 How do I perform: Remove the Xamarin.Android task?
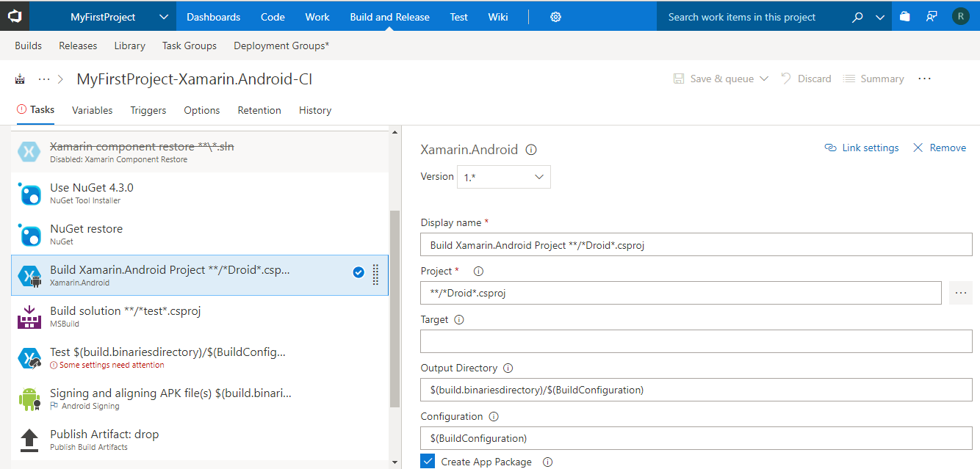(940, 148)
